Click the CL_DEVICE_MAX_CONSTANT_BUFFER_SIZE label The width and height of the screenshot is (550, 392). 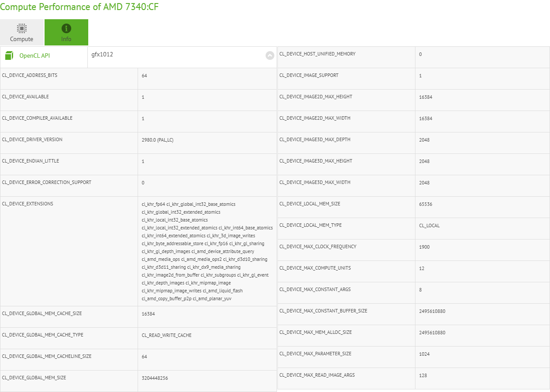(x=323, y=311)
